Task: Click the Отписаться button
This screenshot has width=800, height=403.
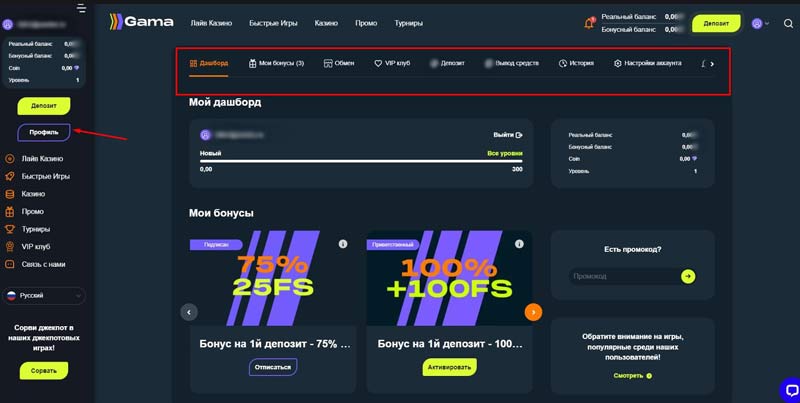Action: coord(272,367)
